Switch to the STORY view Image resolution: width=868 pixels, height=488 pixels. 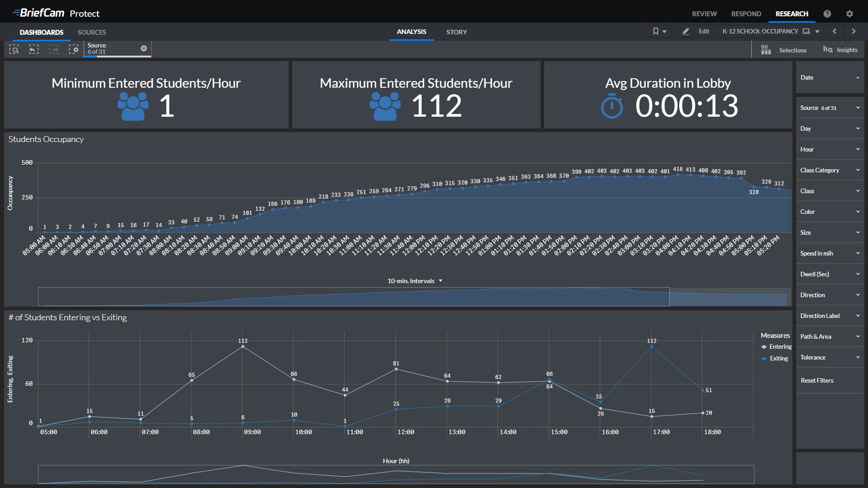456,32
